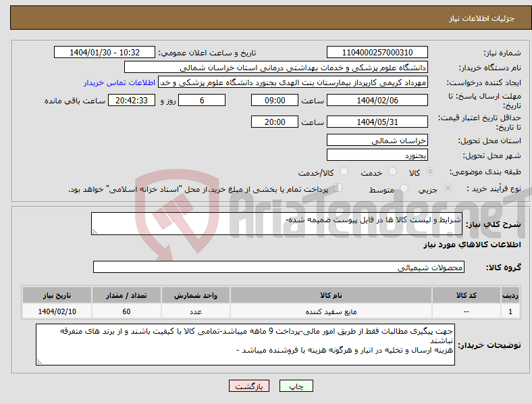This screenshot has width=532, height=404.
Task: Click the تعداد / مقدار column header
Action: click(126, 295)
